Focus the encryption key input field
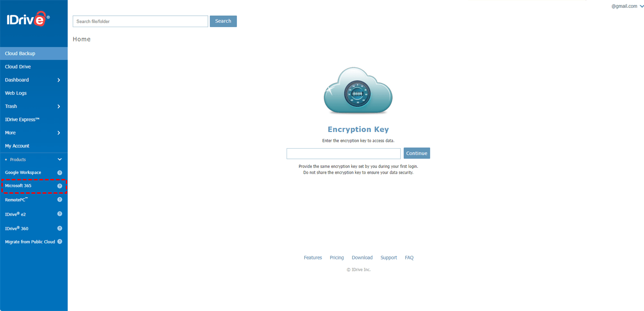This screenshot has width=644, height=311. [x=344, y=153]
